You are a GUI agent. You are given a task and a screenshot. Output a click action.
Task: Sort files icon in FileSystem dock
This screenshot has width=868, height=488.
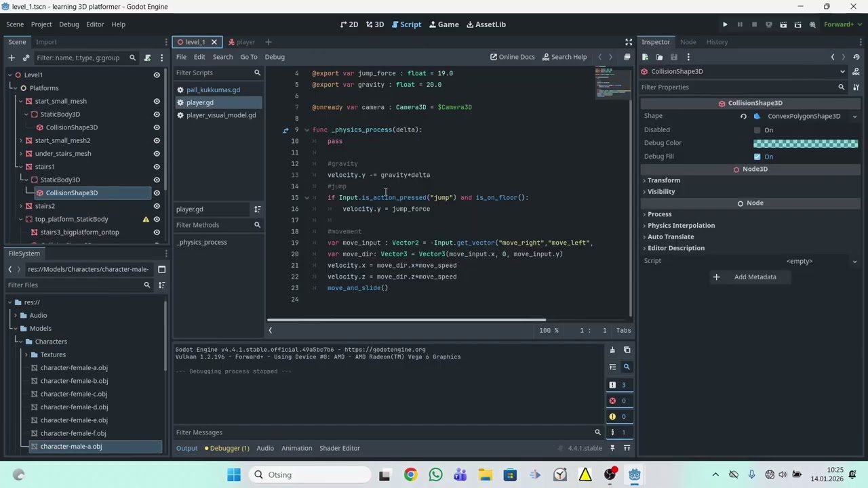click(161, 285)
